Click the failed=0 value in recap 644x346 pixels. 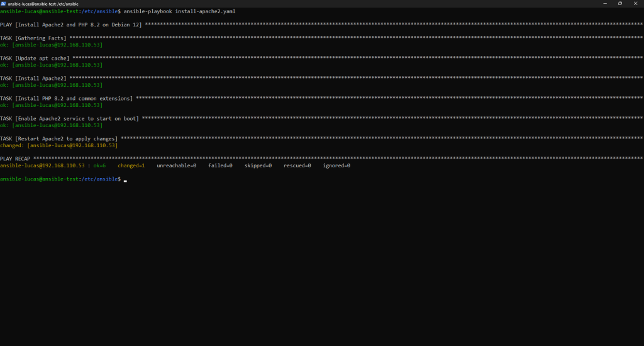coord(220,165)
